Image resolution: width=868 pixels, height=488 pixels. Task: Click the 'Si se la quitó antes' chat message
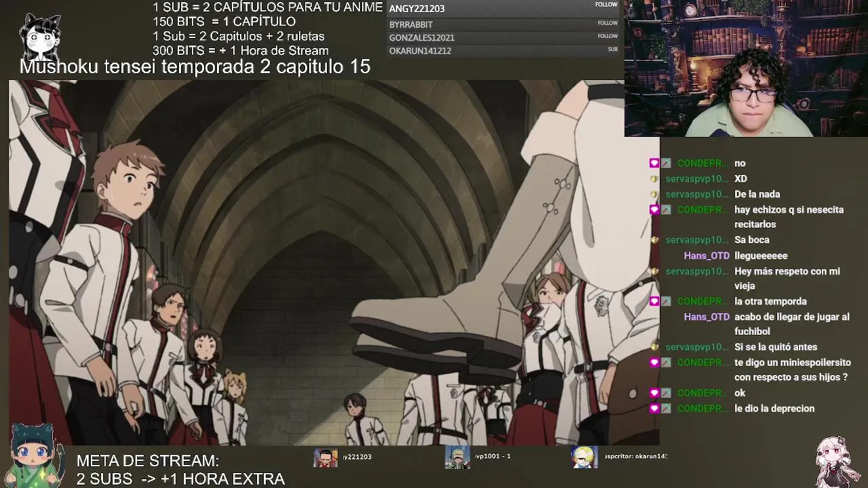776,347
